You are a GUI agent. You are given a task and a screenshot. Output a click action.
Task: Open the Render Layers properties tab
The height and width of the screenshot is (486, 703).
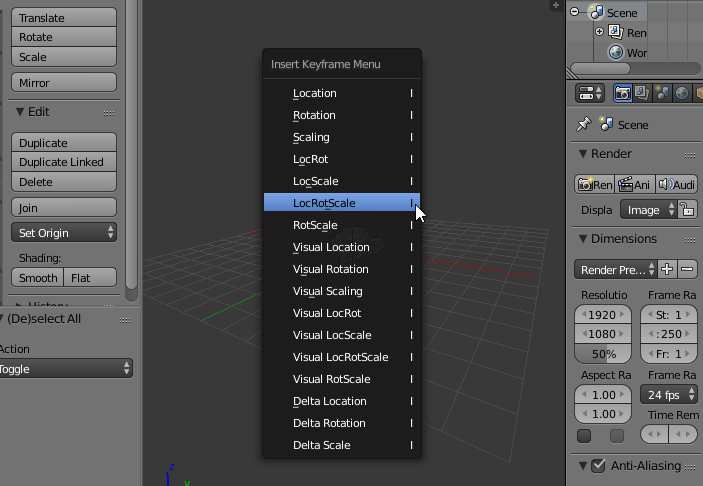pyautogui.click(x=642, y=93)
